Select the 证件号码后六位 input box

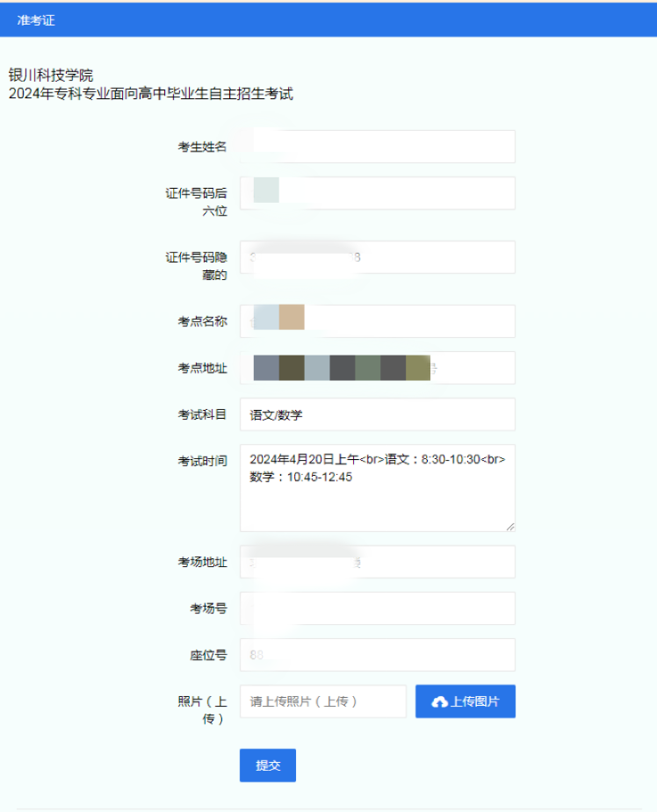(x=377, y=193)
